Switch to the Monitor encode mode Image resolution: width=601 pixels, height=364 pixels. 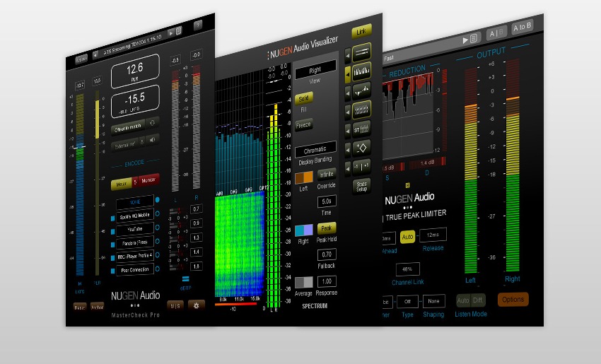pyautogui.click(x=148, y=180)
